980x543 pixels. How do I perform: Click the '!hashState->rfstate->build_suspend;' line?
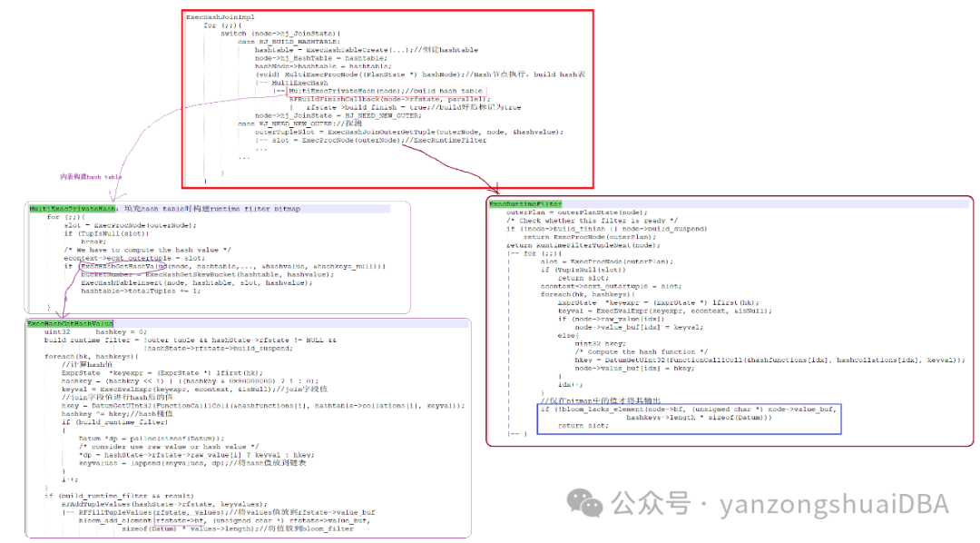click(218, 349)
